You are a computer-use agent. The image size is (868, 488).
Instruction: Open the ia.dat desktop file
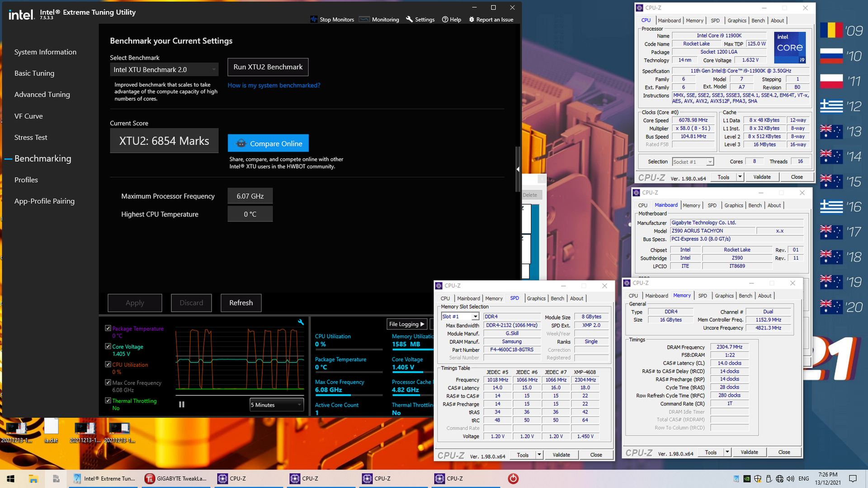(51, 429)
